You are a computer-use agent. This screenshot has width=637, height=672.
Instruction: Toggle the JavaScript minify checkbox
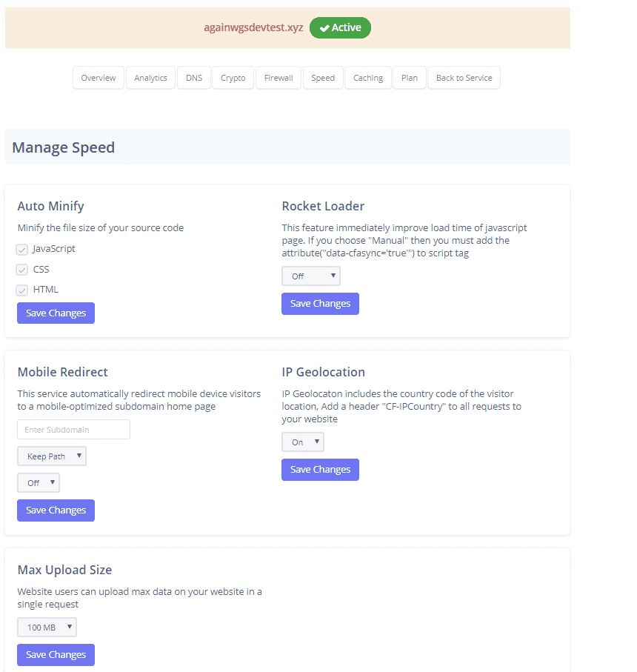22,250
